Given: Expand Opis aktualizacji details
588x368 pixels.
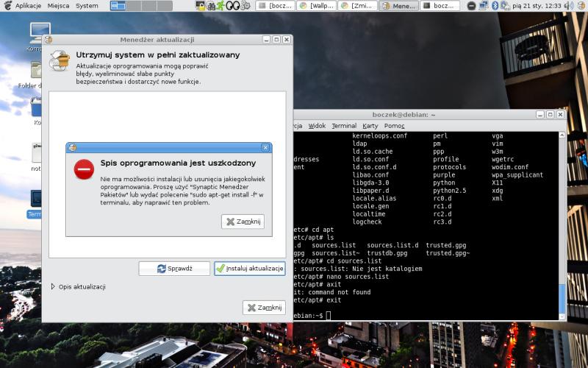Looking at the screenshot, I should [53, 286].
